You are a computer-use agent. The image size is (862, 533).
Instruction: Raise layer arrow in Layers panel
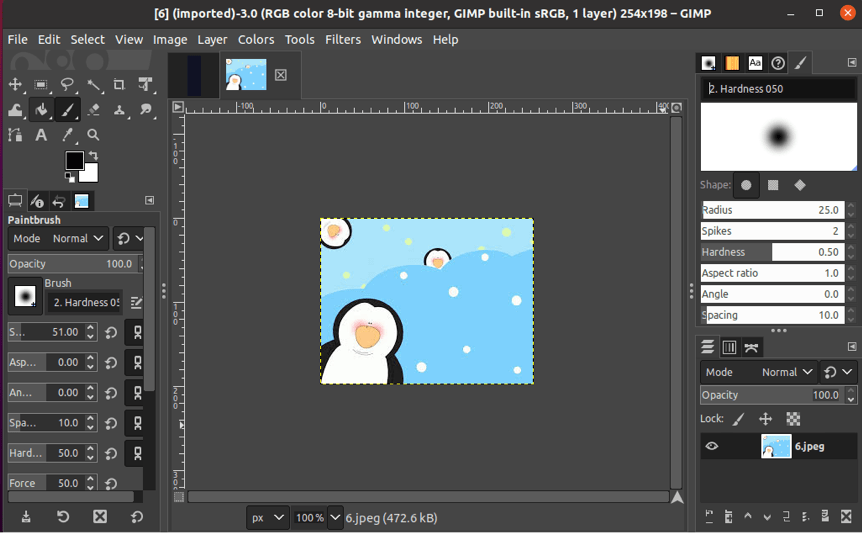coord(748,516)
